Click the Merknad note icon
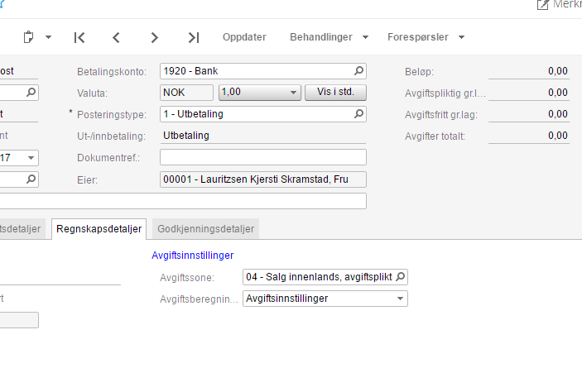The height and width of the screenshot is (392, 582). pyautogui.click(x=543, y=5)
